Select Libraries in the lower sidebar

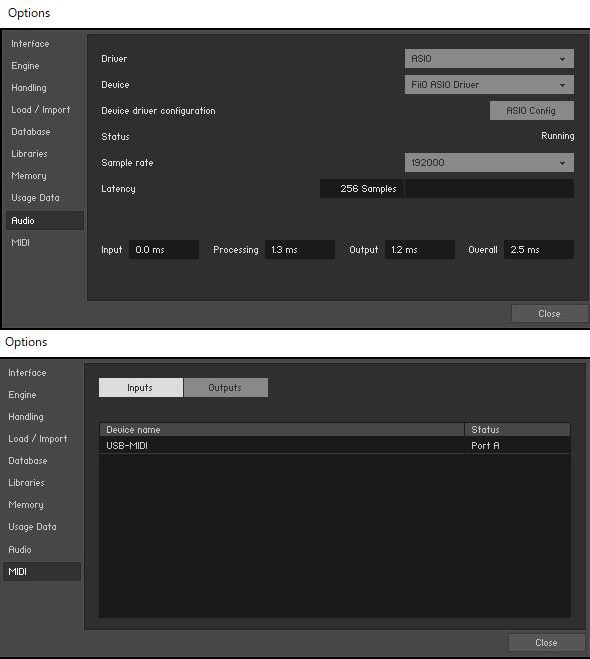point(26,482)
